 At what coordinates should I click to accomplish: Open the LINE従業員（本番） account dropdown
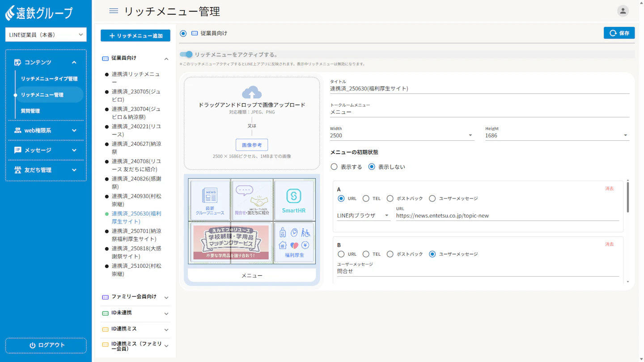pyautogui.click(x=46, y=35)
